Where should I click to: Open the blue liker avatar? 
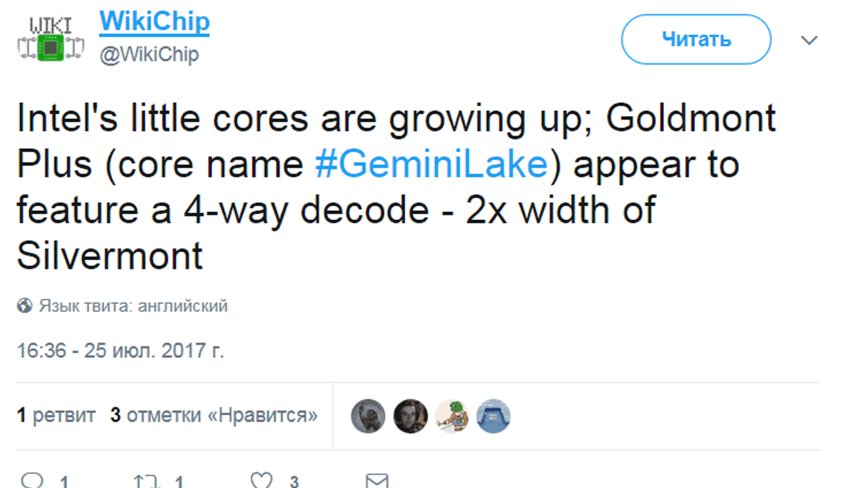(493, 416)
